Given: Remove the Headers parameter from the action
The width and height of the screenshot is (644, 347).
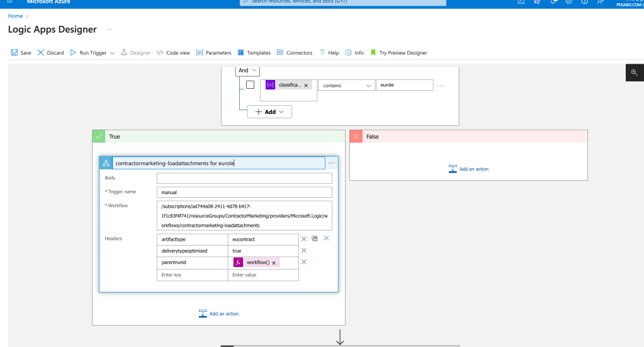Looking at the screenshot, I should (x=326, y=238).
